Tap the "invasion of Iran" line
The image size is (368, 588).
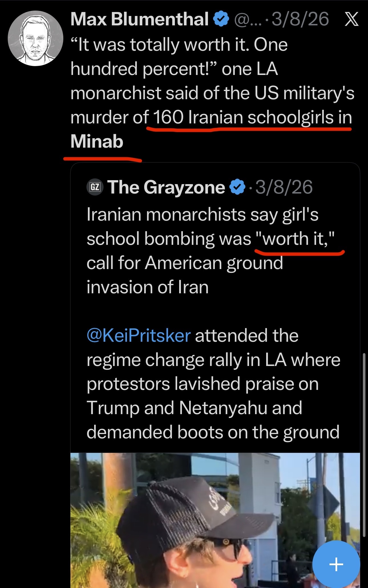147,287
